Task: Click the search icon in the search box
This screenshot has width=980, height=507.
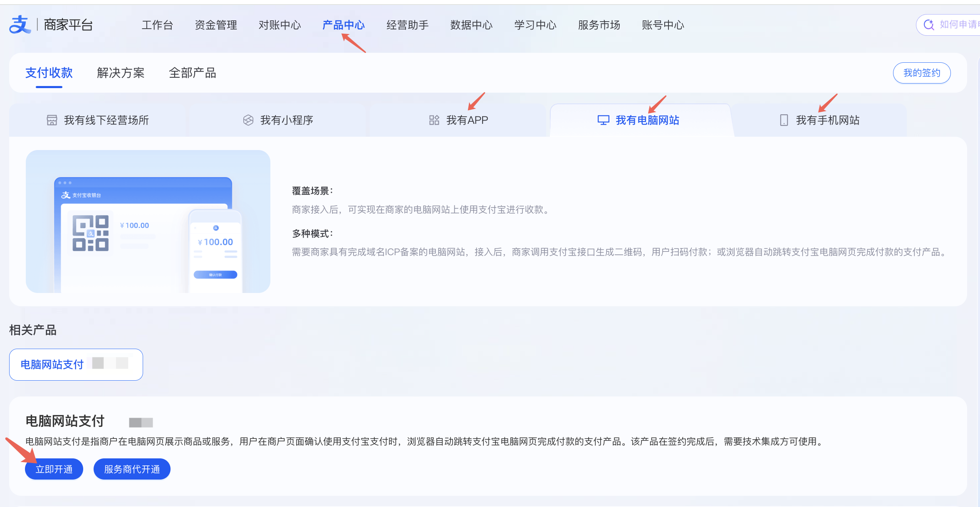Action: 928,25
